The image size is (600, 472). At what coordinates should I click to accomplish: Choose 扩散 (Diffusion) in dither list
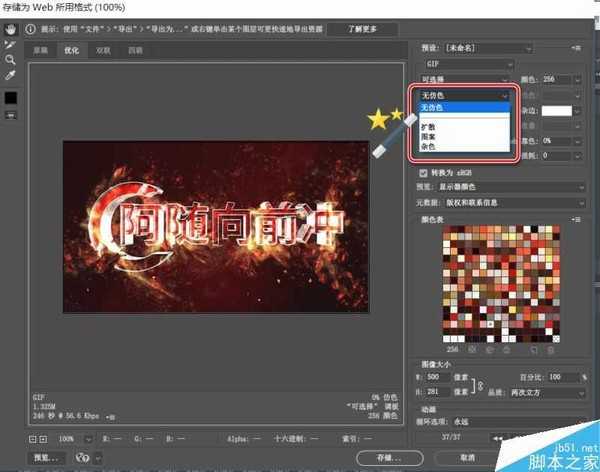point(428,127)
